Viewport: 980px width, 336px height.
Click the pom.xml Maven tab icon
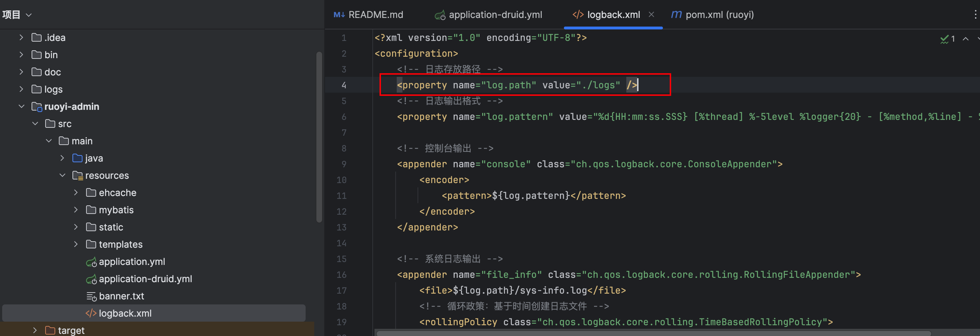point(677,15)
